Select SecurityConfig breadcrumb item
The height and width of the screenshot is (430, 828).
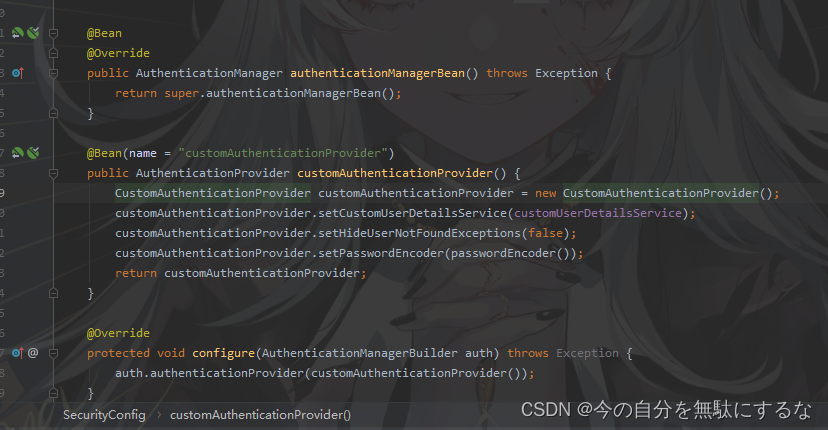pyautogui.click(x=104, y=415)
